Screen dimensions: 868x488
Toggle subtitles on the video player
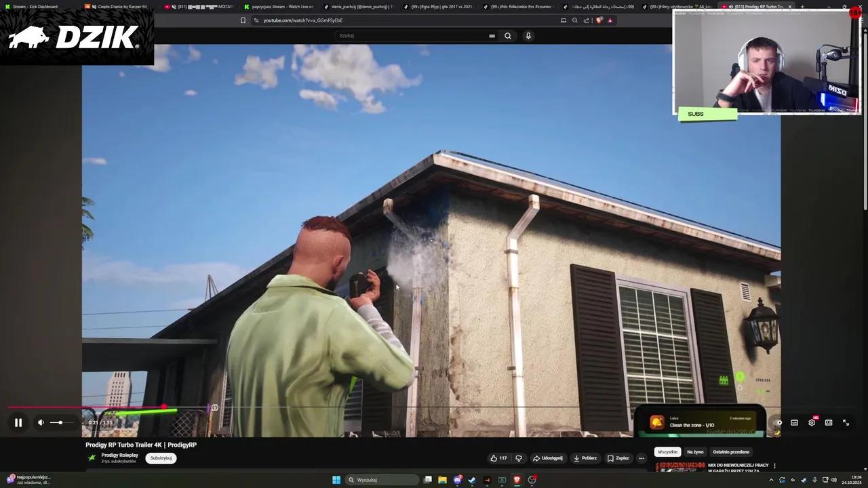click(794, 423)
